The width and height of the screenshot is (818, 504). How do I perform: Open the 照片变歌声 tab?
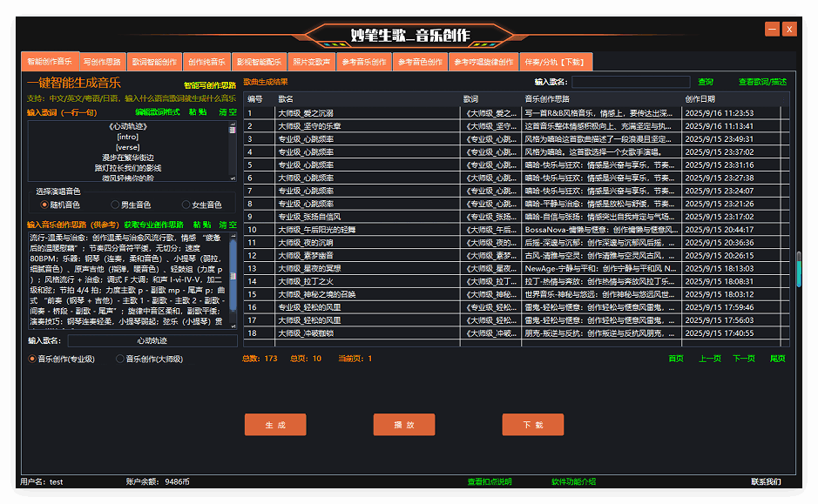[311, 63]
